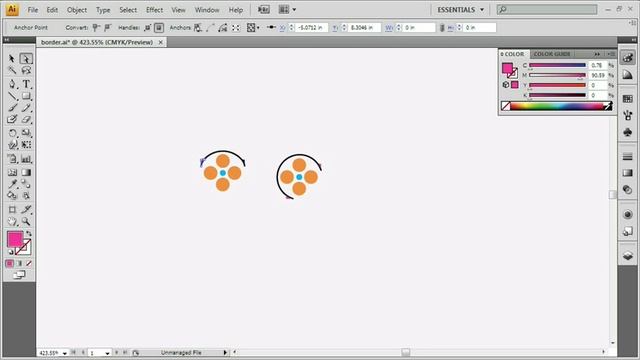Show handles for multiple selected anchors

click(147, 28)
